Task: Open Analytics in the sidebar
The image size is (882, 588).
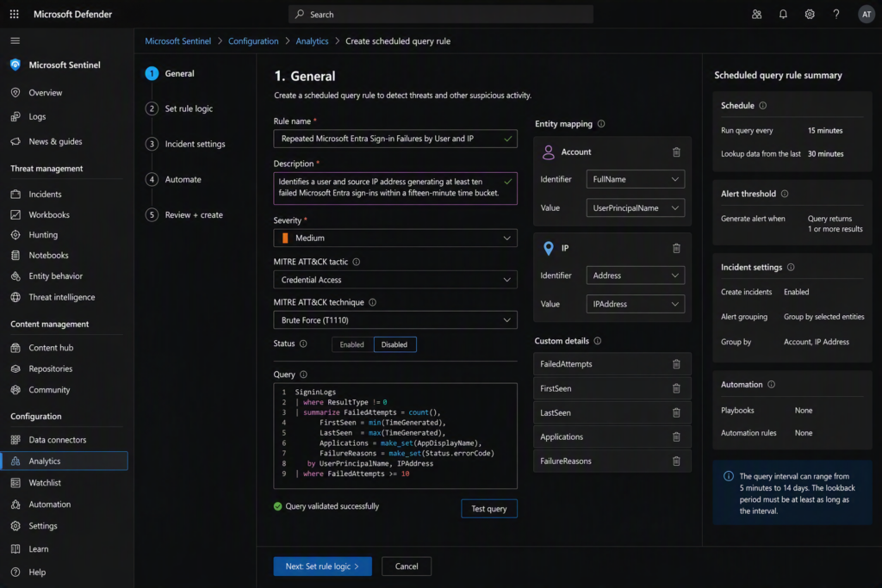Action: tap(65, 461)
